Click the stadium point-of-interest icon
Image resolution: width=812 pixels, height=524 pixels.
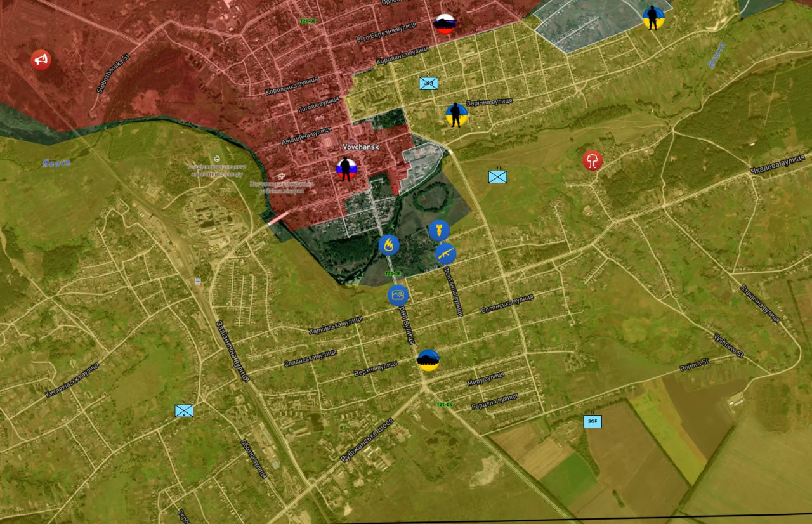pyautogui.click(x=218, y=159)
